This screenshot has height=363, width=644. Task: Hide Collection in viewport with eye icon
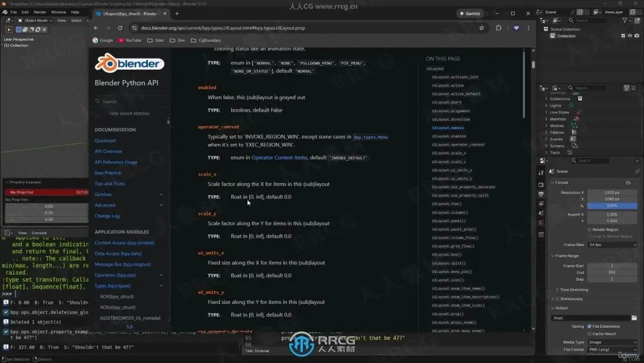(x=630, y=36)
